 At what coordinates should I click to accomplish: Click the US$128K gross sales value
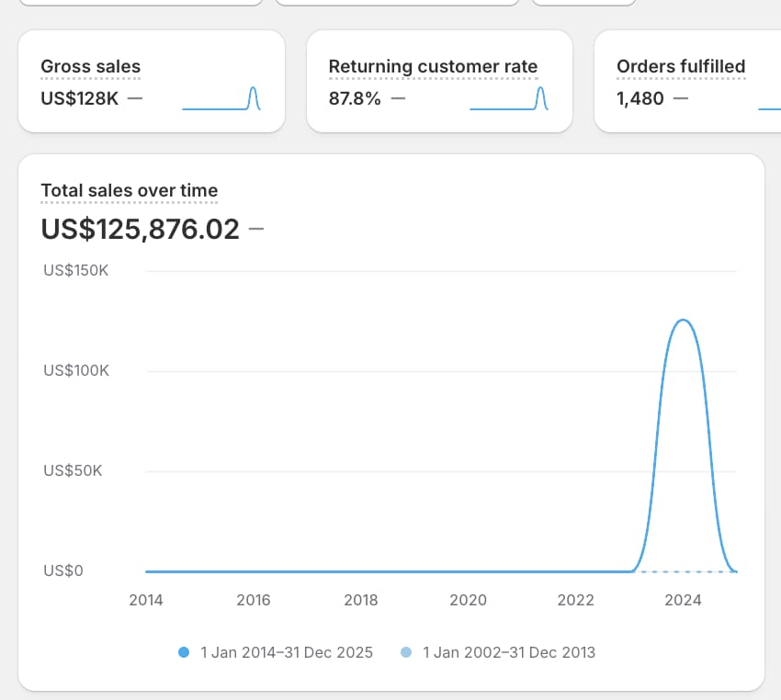pyautogui.click(x=79, y=98)
